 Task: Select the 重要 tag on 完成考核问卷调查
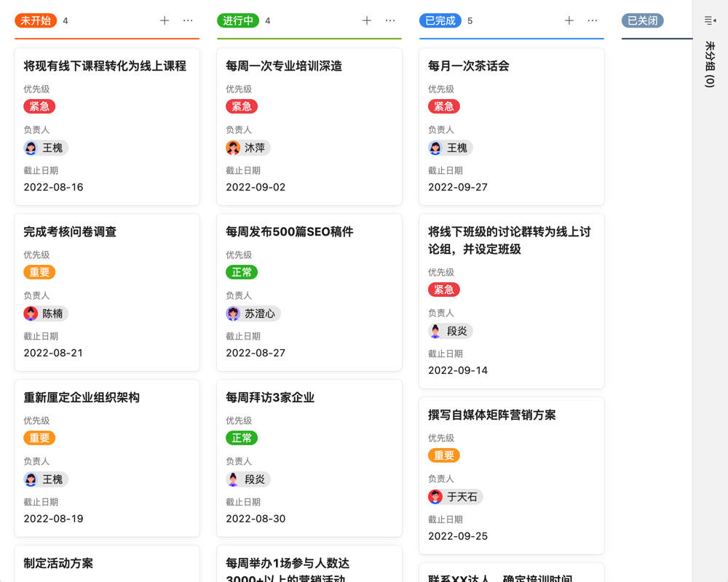39,272
